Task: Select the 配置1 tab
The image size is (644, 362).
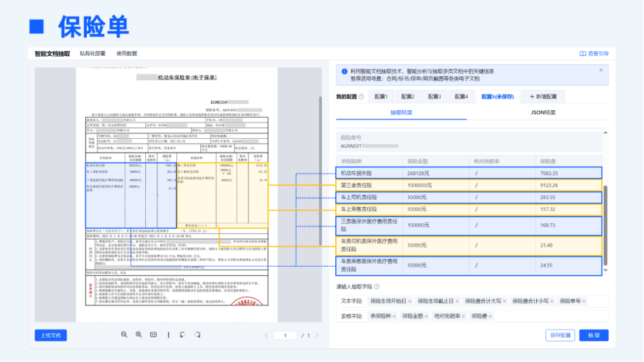Action: 380,97
